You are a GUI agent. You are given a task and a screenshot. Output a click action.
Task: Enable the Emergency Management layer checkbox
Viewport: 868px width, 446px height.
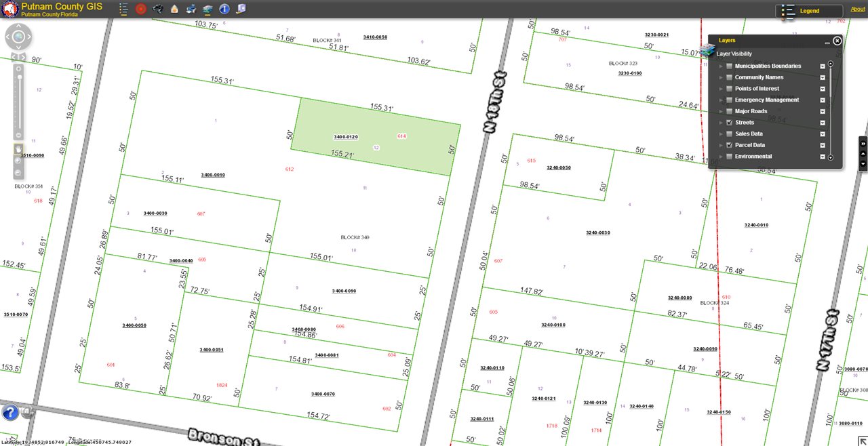[x=729, y=100]
